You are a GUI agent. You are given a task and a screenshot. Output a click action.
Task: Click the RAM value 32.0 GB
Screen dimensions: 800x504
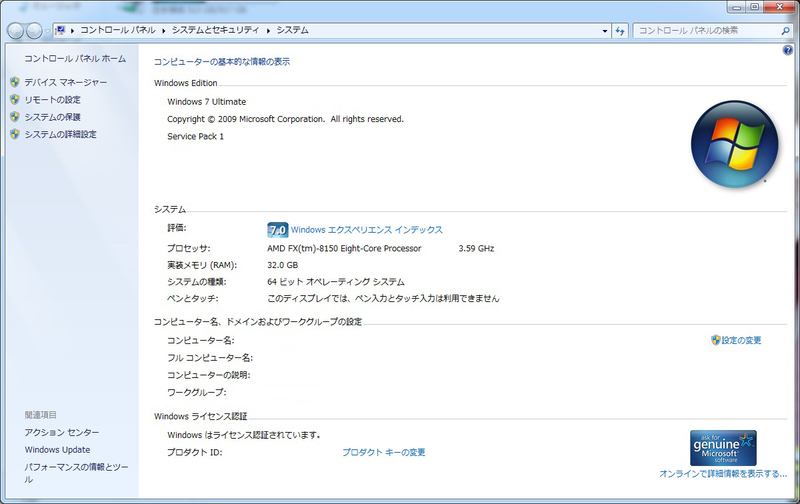point(283,265)
